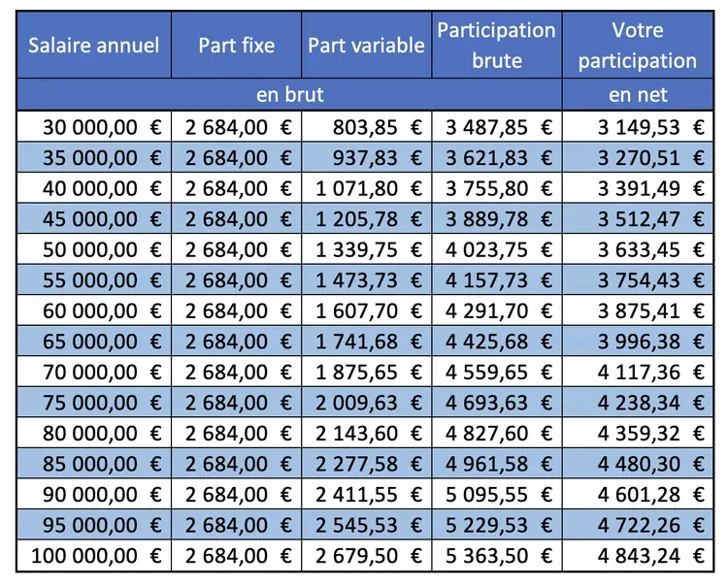This screenshot has width=728, height=587.
Task: Select the 4 961,58 € gross participation cell
Action: pos(496,465)
